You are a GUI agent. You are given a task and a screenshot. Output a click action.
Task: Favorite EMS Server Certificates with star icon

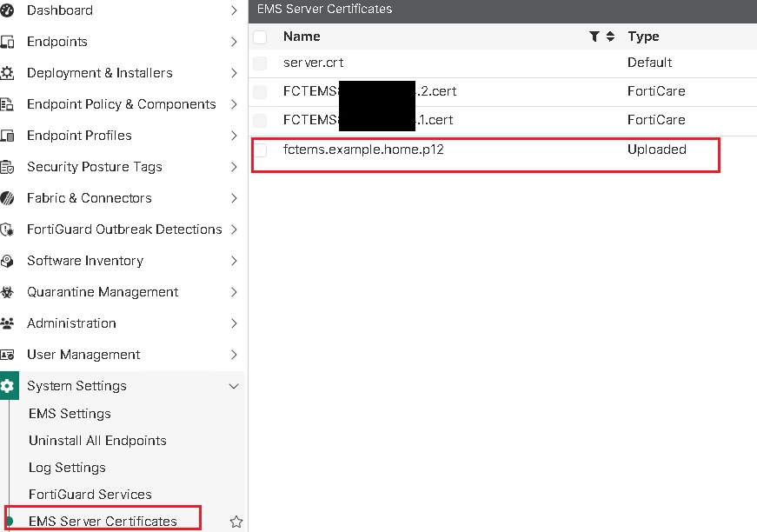pyautogui.click(x=236, y=522)
